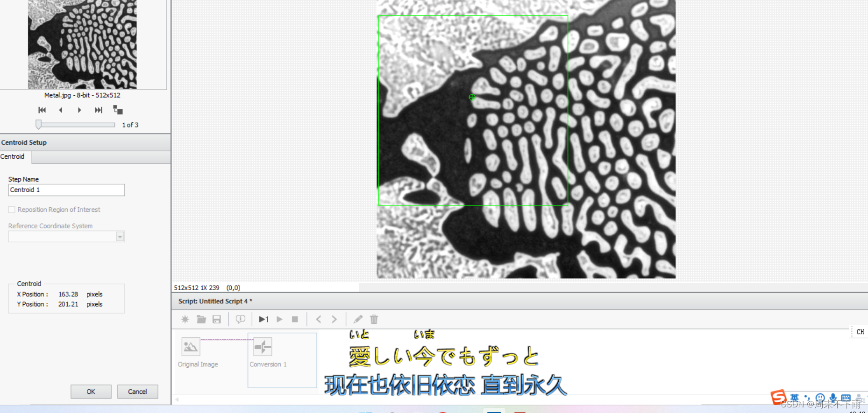
Task: Click the Metal.jpg - 8-bit - 512x512 caption
Action: click(x=82, y=95)
